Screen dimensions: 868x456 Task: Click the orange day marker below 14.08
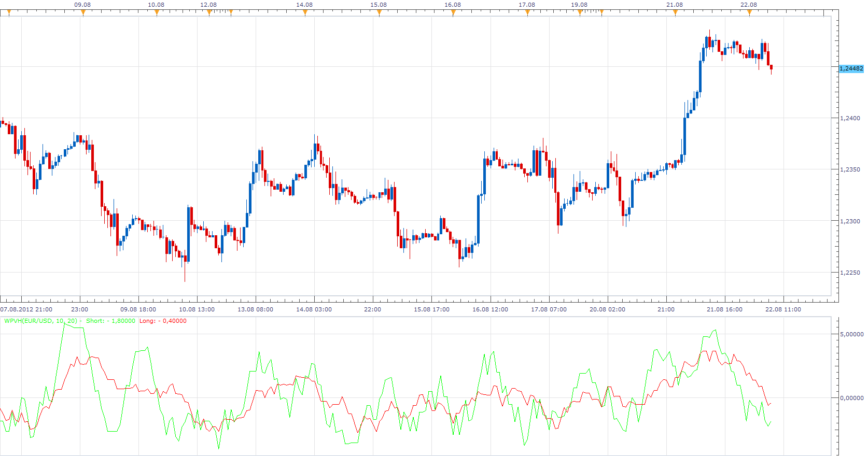305,13
